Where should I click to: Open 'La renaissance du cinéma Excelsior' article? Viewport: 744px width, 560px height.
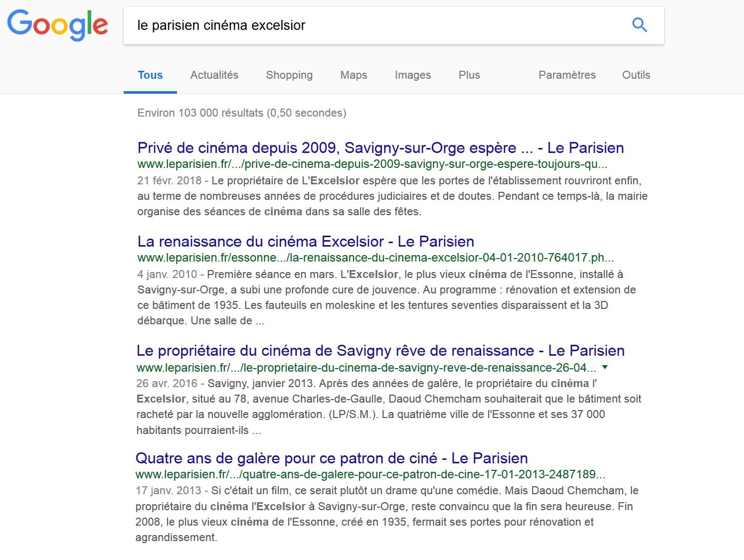305,242
